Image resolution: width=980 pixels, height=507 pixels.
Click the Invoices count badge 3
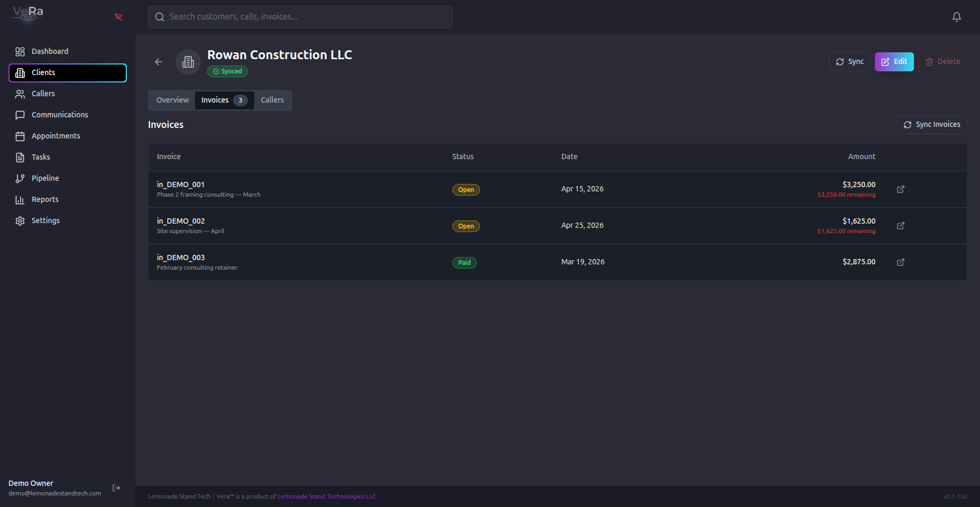click(241, 100)
